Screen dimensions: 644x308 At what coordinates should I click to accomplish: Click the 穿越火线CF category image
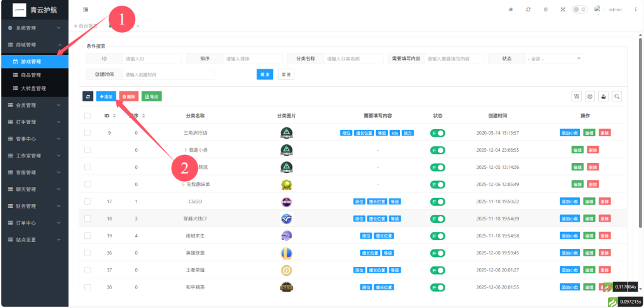pos(286,219)
